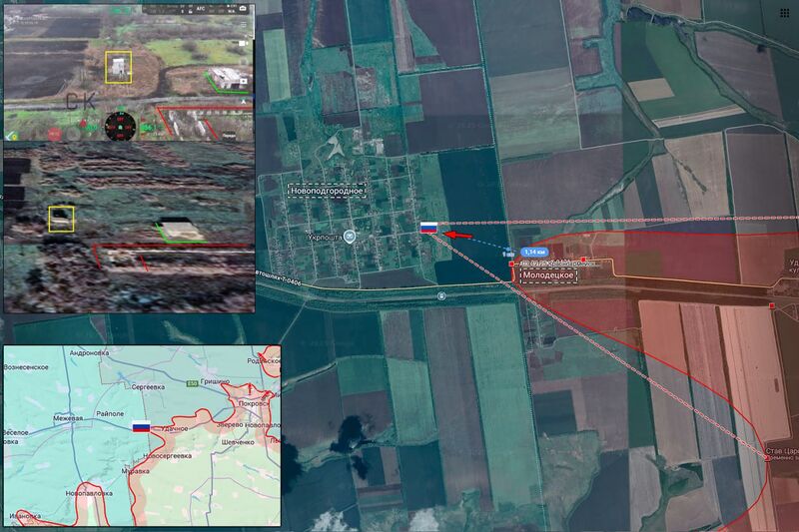Select the Молодецкое village label
Image resolution: width=799 pixels, height=532 pixels.
(548, 275)
